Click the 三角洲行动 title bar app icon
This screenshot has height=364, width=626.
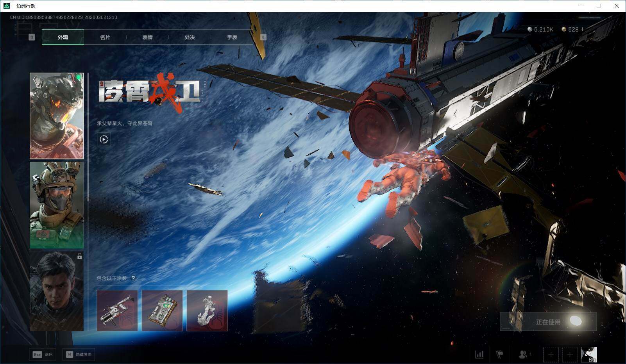pos(6,6)
